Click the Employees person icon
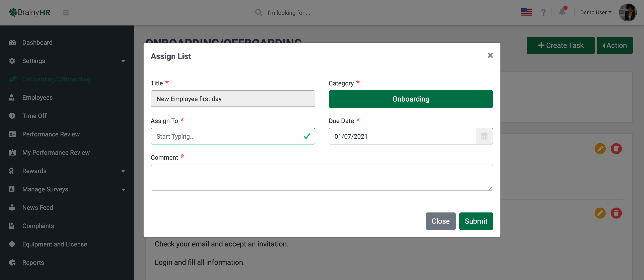 [x=12, y=98]
